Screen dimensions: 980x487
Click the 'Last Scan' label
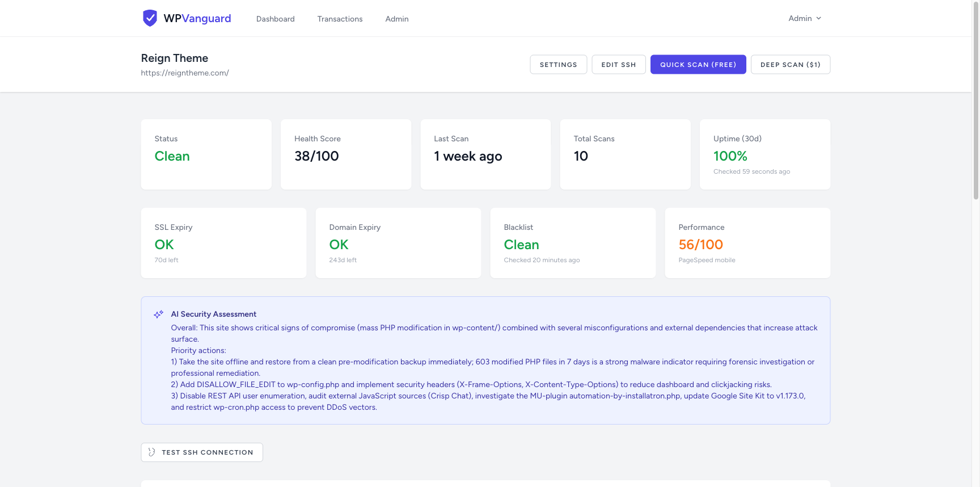[451, 138]
